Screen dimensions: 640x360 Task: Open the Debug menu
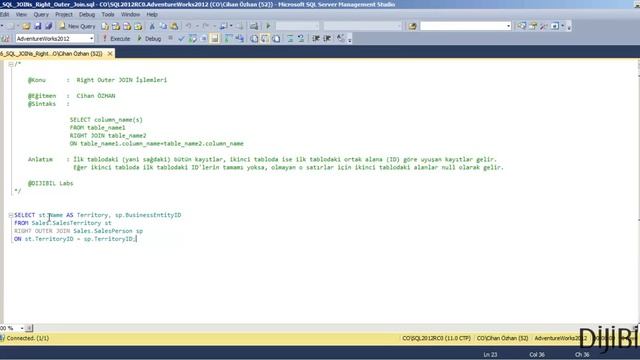pyautogui.click(x=87, y=14)
